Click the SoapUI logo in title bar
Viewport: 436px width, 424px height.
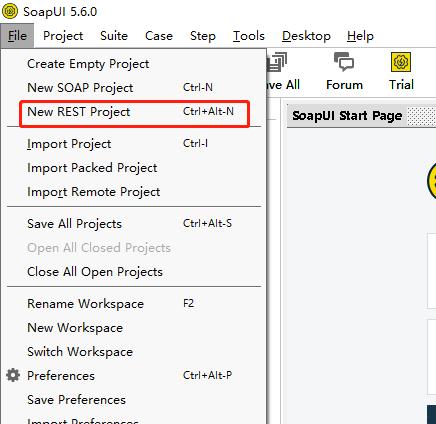(x=10, y=12)
